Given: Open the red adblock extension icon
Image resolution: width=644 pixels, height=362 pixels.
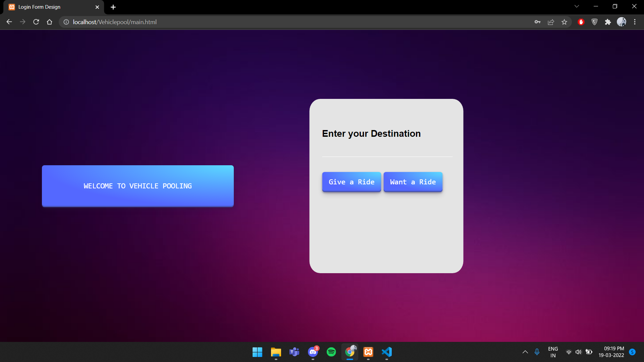Looking at the screenshot, I should [x=581, y=22].
